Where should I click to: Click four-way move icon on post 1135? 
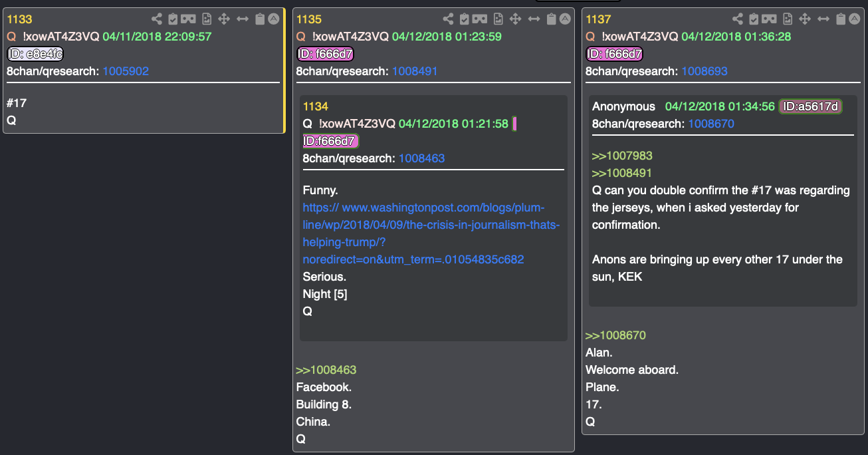(515, 19)
